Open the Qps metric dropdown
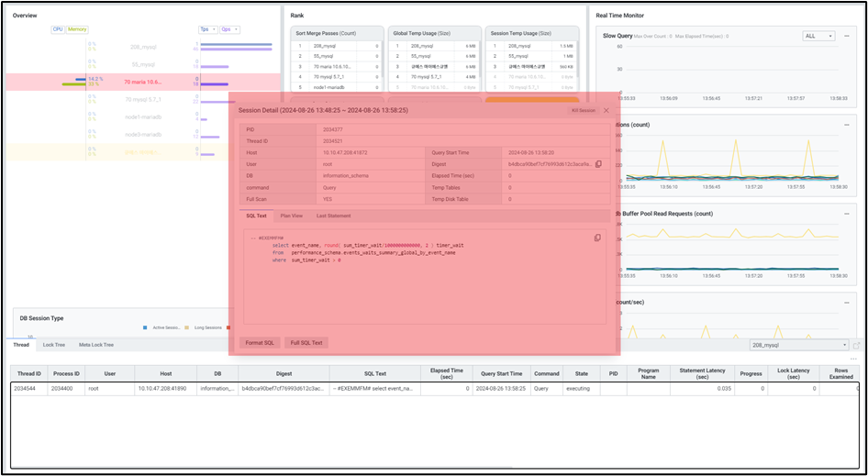Viewport: 868px width, 476px height. (x=229, y=29)
